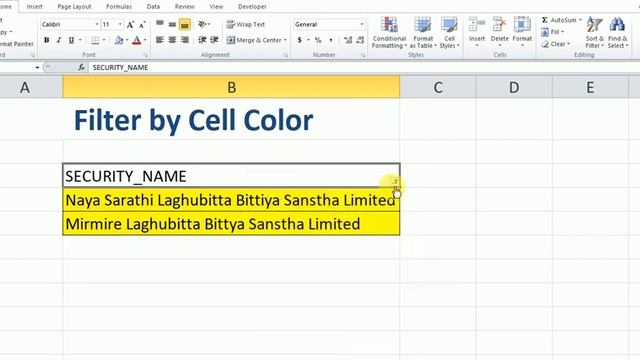Open the General number format dropdown
Image resolution: width=640 pixels, height=360 pixels.
tap(362, 24)
